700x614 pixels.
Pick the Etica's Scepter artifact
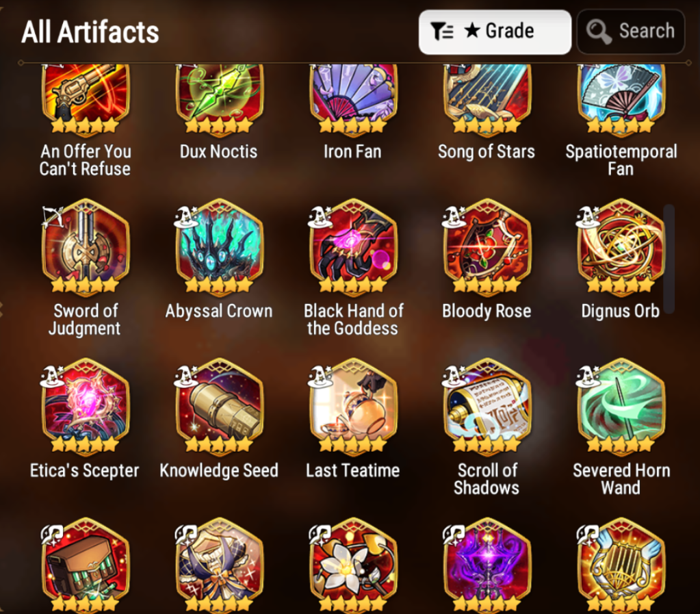click(x=86, y=407)
